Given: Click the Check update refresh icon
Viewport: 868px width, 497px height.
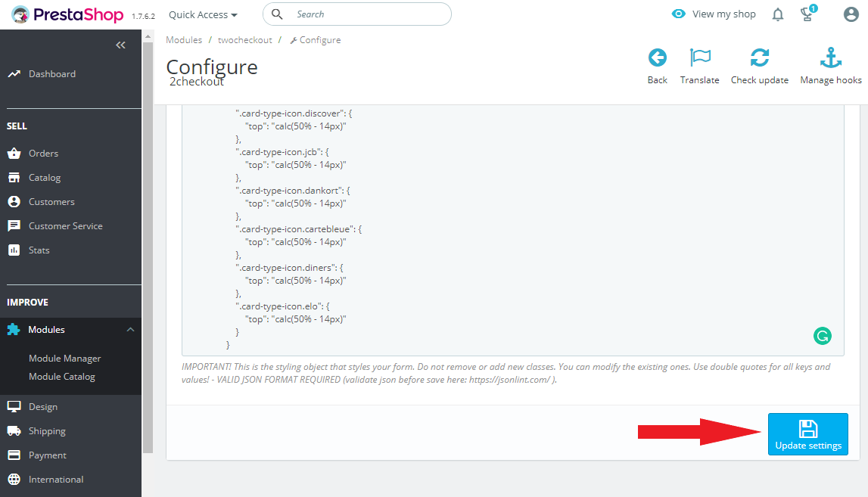Looking at the screenshot, I should click(760, 57).
